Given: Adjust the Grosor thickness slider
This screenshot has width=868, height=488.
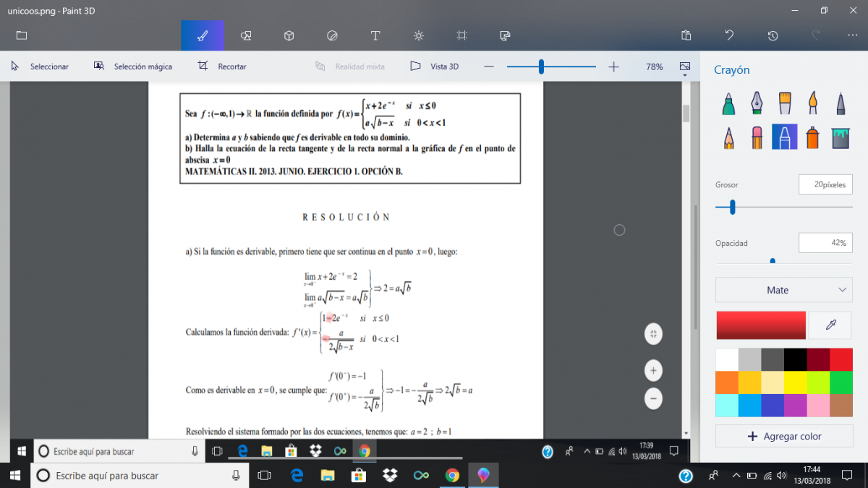Looking at the screenshot, I should (733, 207).
